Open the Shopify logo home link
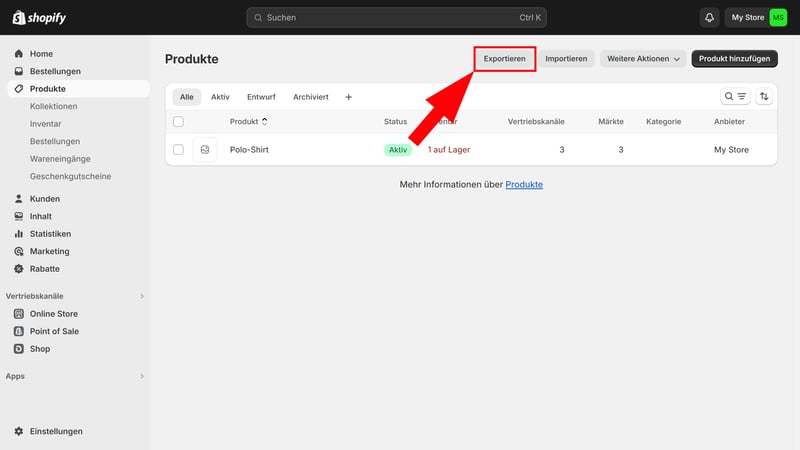800x450 pixels. 39,18
